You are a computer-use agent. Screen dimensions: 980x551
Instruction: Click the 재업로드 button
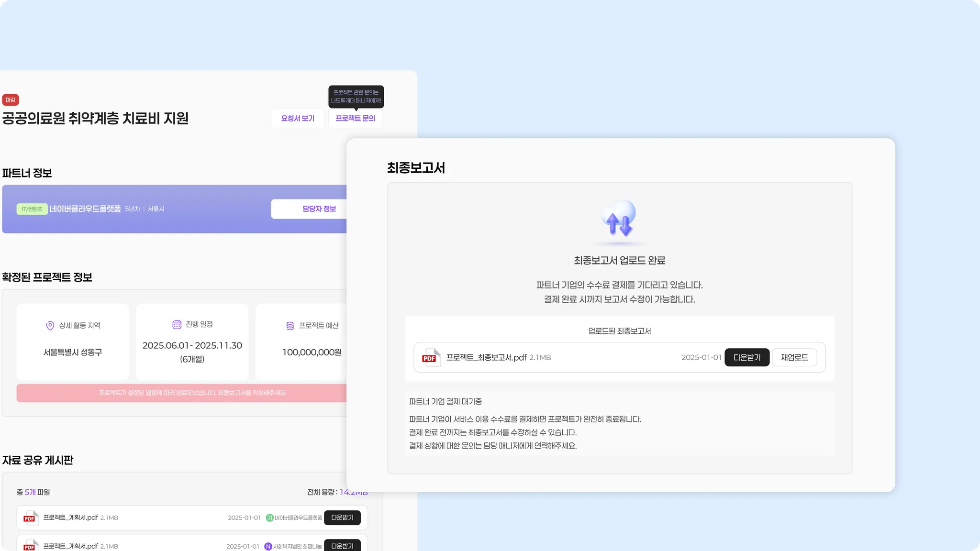pyautogui.click(x=794, y=358)
